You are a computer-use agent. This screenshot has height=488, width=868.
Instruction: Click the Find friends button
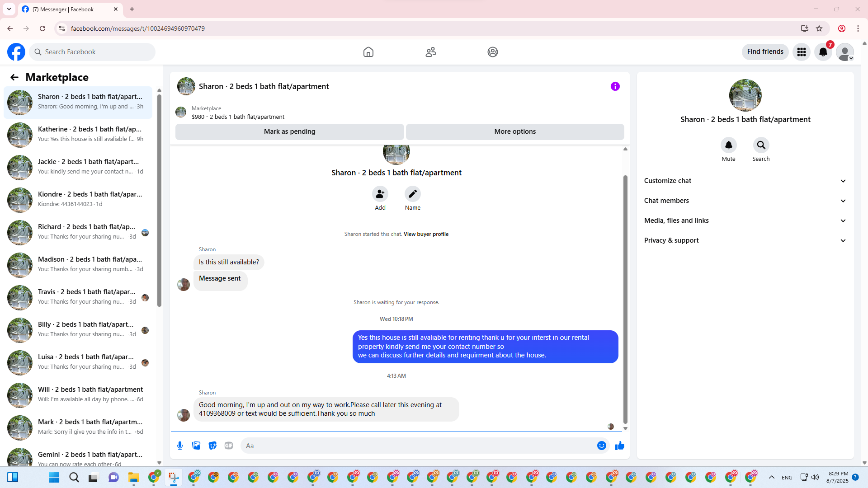[765, 52]
